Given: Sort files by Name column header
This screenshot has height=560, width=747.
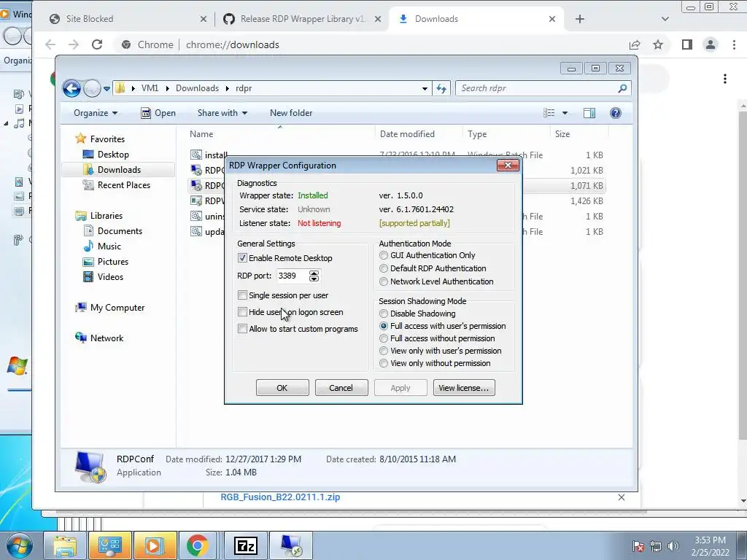Looking at the screenshot, I should pos(201,134).
